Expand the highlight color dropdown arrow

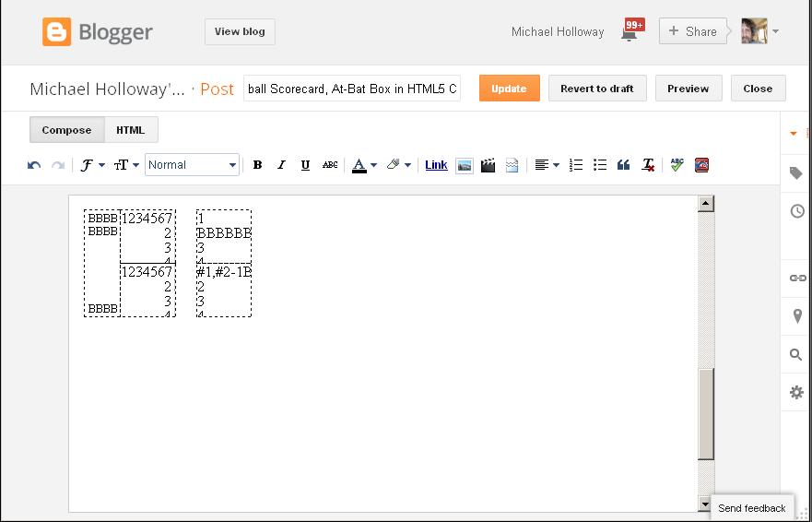pyautogui.click(x=407, y=165)
